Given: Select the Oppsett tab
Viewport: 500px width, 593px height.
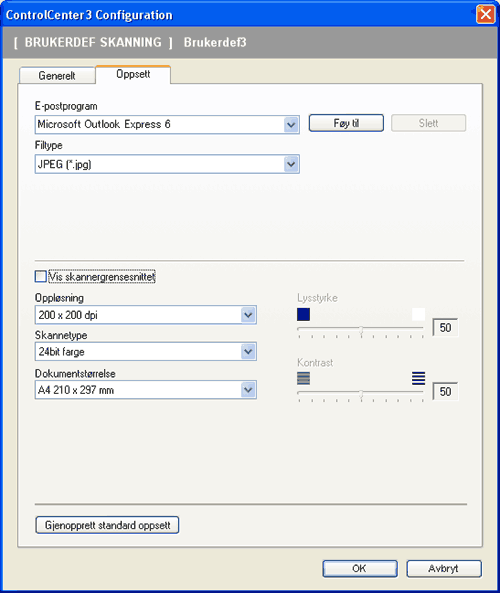Looking at the screenshot, I should (133, 74).
